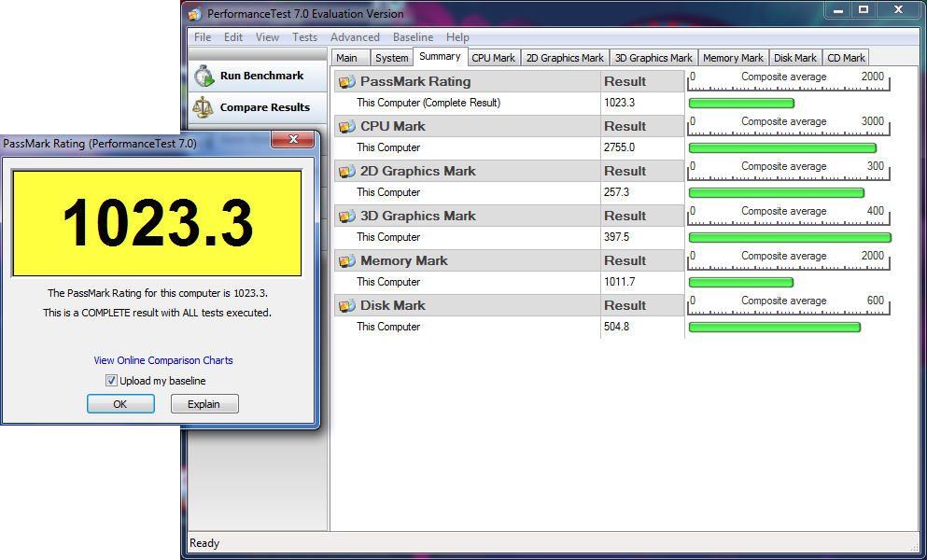927x560 pixels.
Task: Close the PerformanceTest main window
Action: pos(899,10)
